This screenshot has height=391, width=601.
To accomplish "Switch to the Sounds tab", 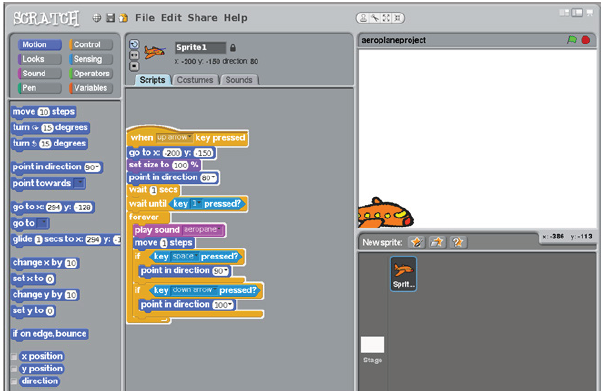I will [x=239, y=80].
